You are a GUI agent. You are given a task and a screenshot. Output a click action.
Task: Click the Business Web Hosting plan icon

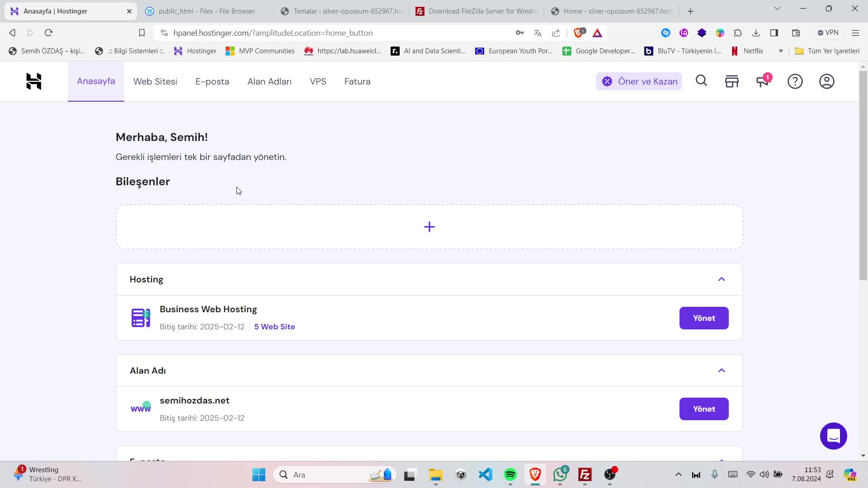point(141,318)
